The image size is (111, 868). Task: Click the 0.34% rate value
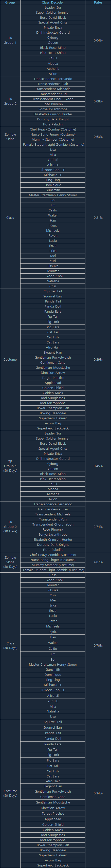98,793
